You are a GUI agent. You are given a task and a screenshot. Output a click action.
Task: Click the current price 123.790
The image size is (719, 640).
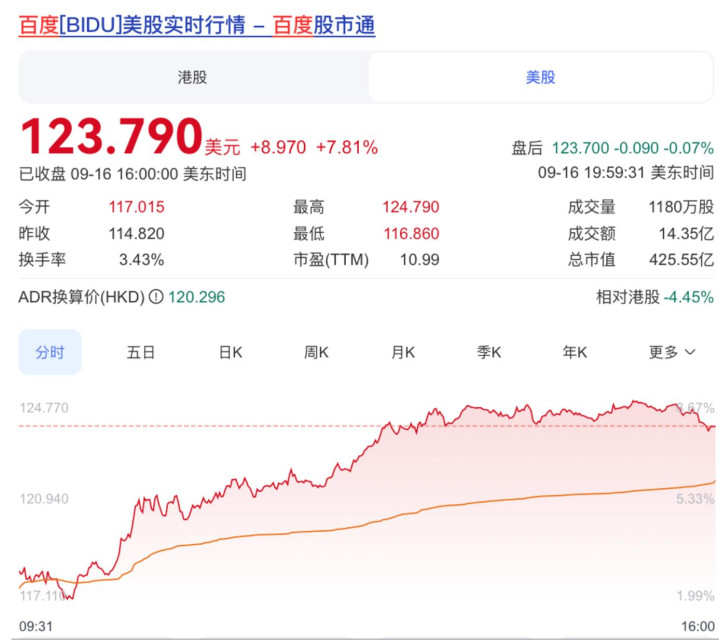111,136
